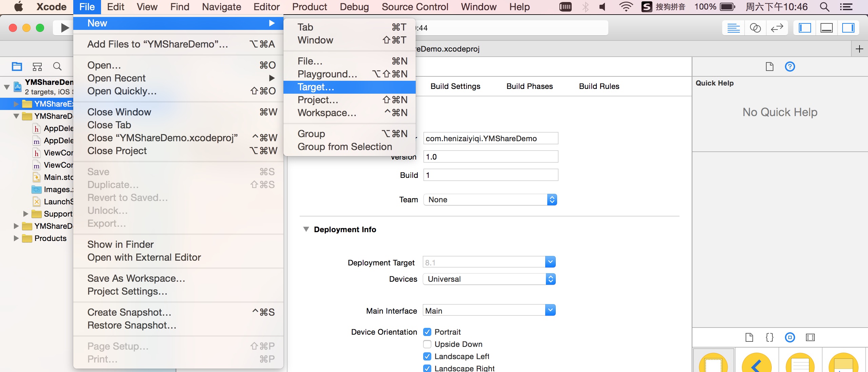Screen dimensions: 868x372
Task: Show the File inspector icon
Action: [x=770, y=67]
